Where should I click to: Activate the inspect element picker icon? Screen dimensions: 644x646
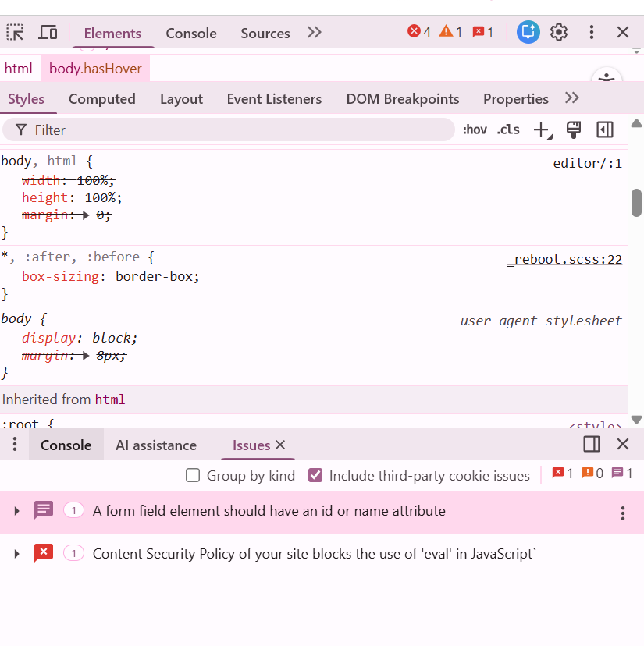[16, 33]
